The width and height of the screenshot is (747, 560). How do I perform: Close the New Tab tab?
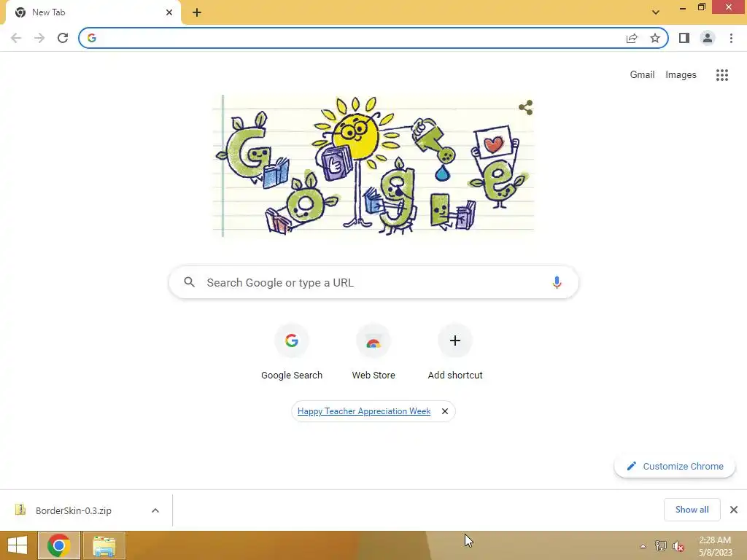click(x=169, y=12)
